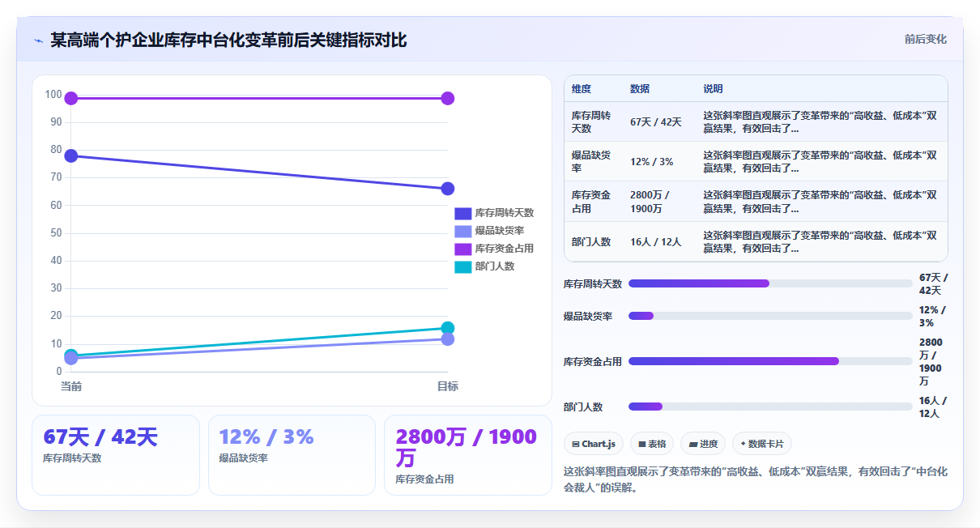Click the 数据 table column header
Screen dimensions: 980x528
coord(640,89)
